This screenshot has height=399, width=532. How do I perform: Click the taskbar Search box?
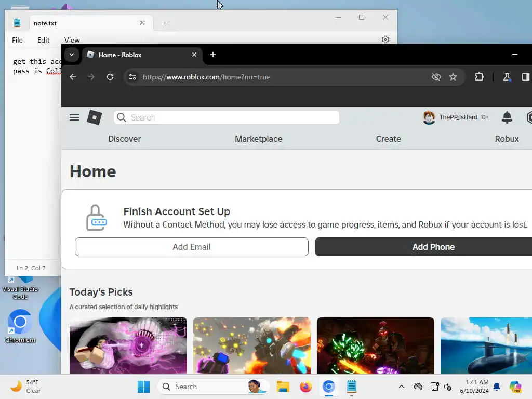click(213, 387)
